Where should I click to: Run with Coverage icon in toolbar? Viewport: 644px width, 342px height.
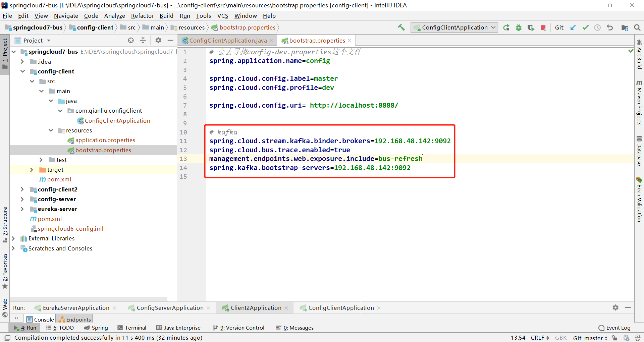(531, 27)
